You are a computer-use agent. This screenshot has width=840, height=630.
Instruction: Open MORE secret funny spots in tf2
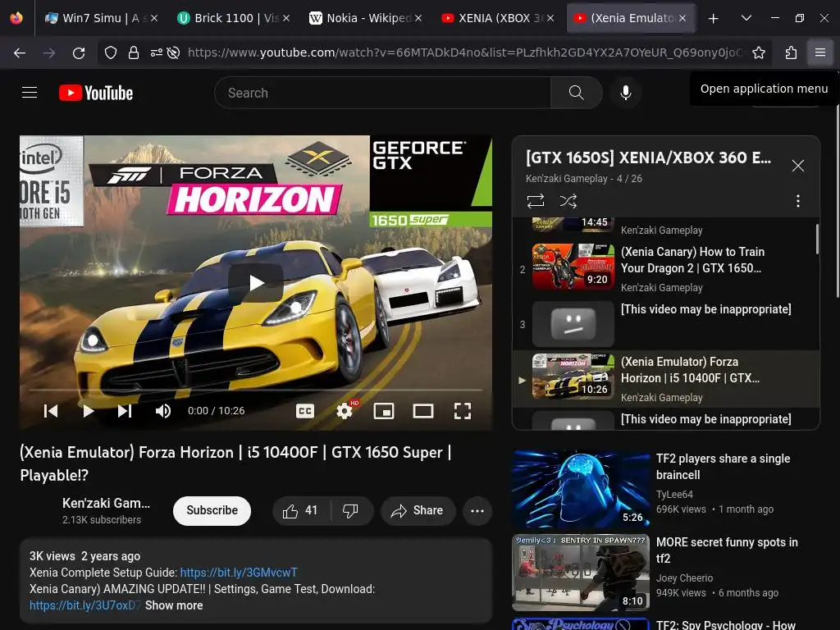pos(727,550)
